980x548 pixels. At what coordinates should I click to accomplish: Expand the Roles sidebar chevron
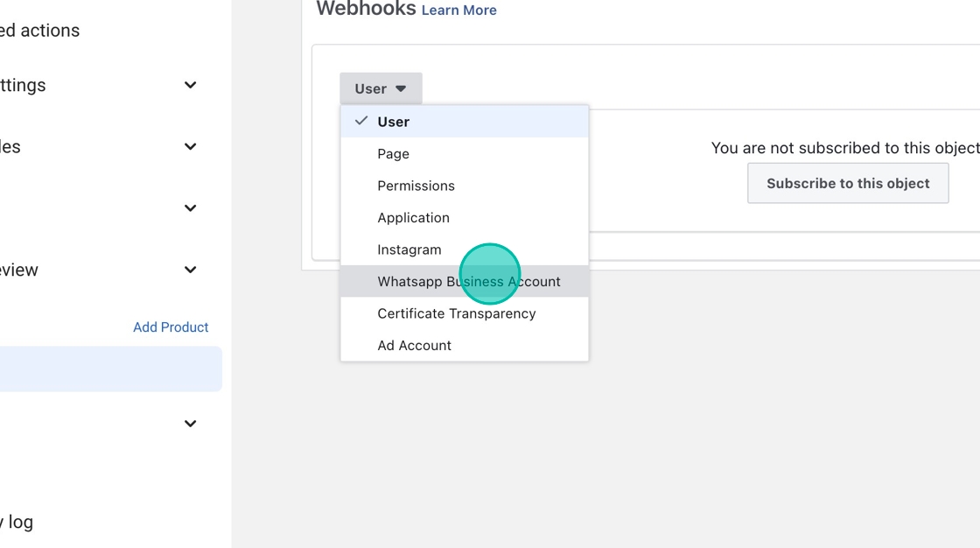[x=190, y=146]
